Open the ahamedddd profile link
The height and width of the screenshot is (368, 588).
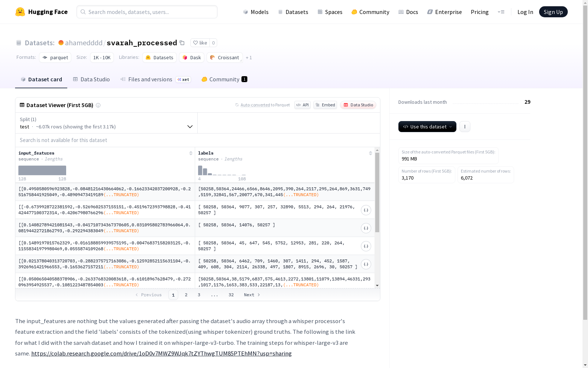84,43
